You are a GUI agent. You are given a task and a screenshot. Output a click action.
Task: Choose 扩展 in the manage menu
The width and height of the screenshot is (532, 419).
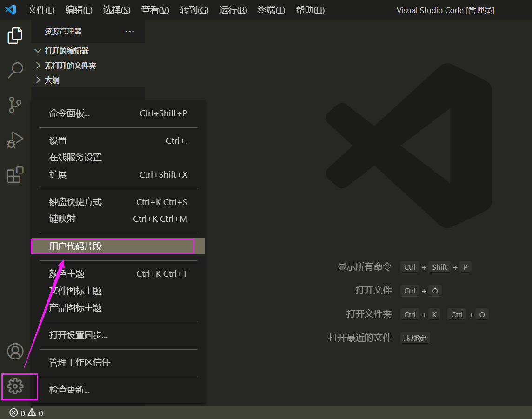118,174
